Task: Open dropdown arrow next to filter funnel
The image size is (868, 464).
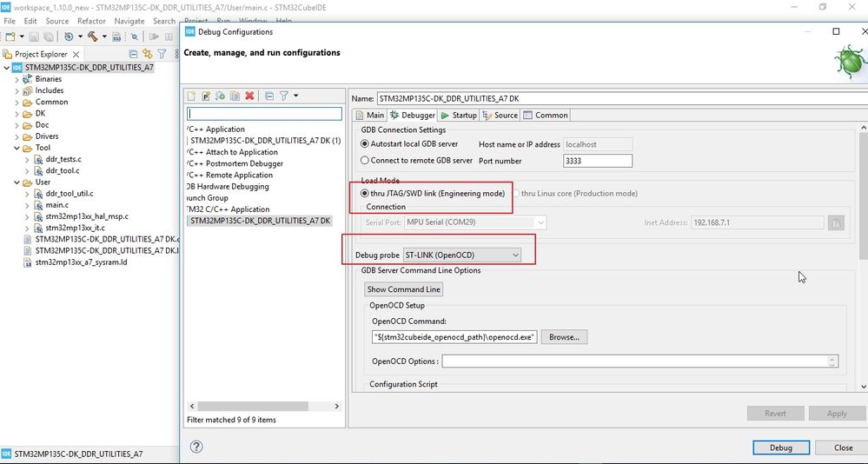Action: point(296,96)
